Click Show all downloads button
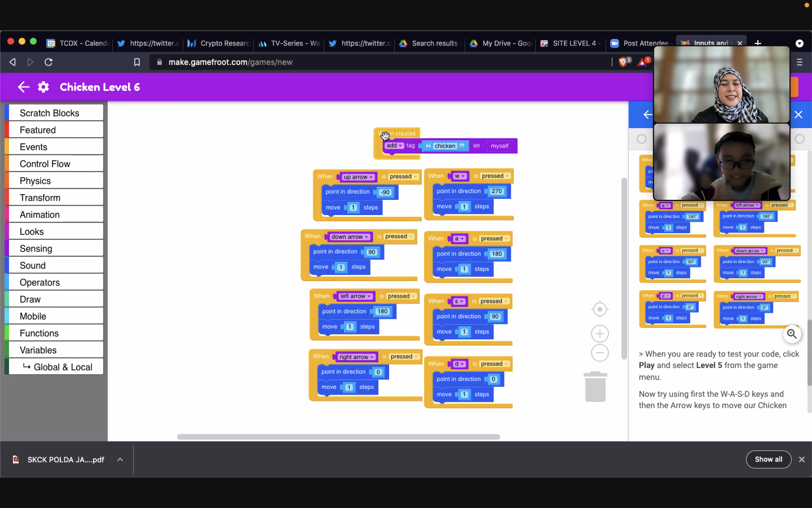The width and height of the screenshot is (812, 508). pos(768,459)
